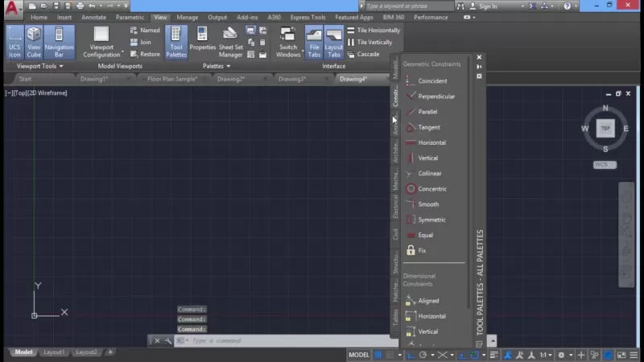Select the dimensional Vertical constraint

(x=422, y=331)
